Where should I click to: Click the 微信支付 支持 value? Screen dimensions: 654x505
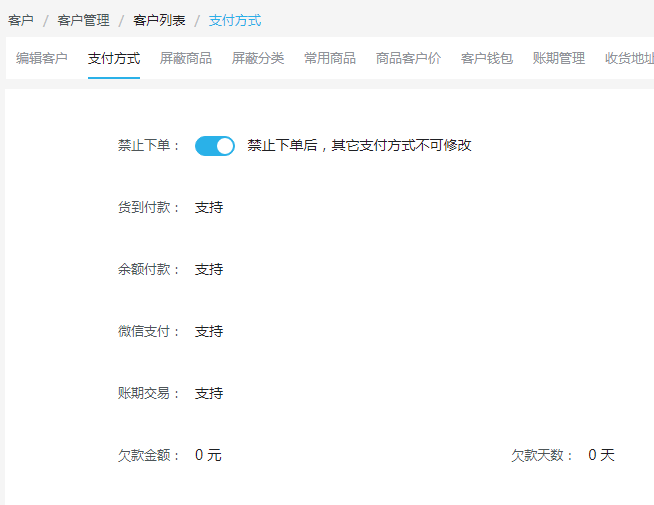(x=209, y=331)
